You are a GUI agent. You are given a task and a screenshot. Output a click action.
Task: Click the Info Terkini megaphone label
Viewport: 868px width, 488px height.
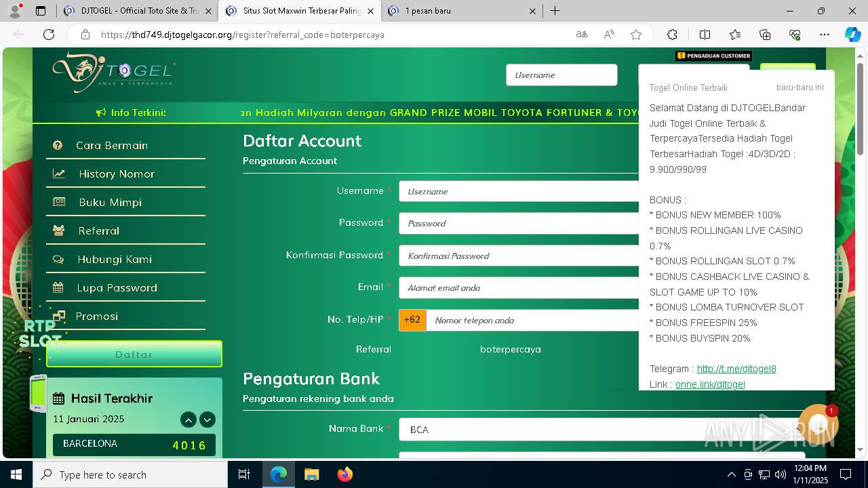(x=131, y=113)
